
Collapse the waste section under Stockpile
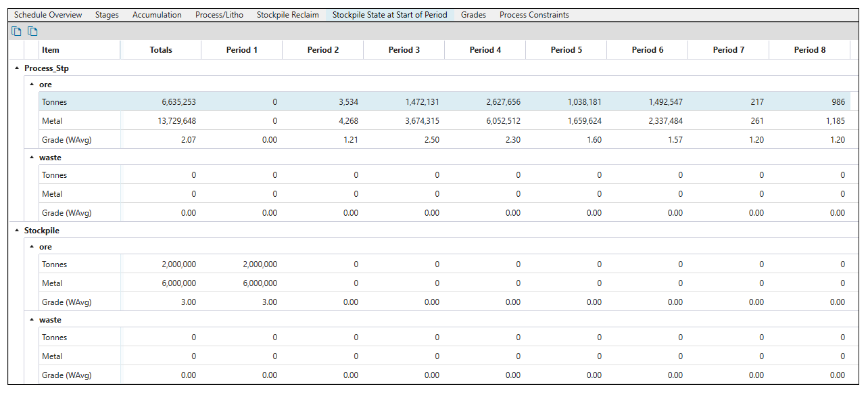(x=32, y=320)
